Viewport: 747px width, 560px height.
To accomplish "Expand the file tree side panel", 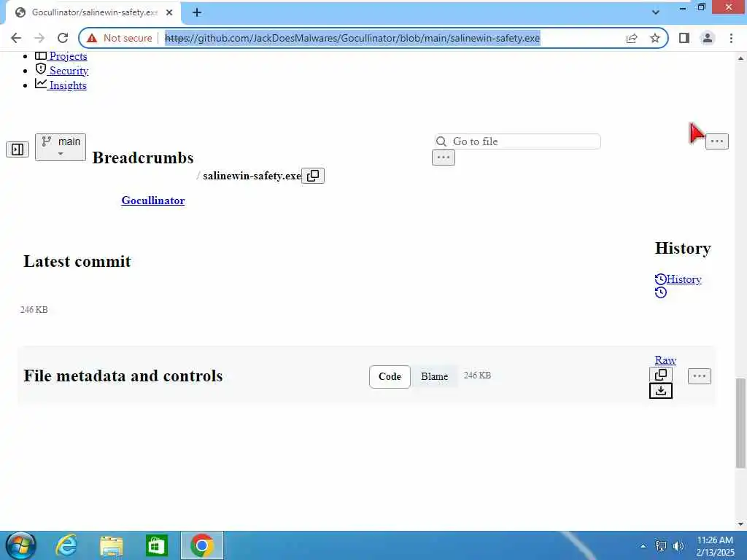I will pyautogui.click(x=18, y=149).
